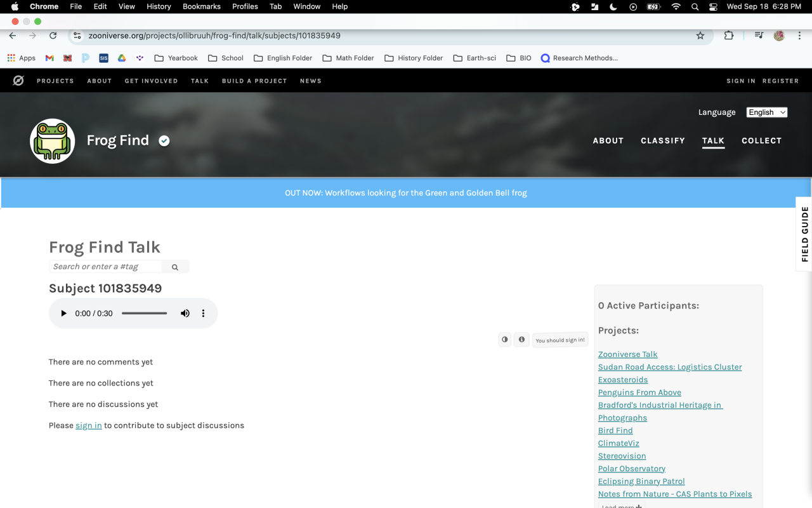Open Get Involved in top navigation
The height and width of the screenshot is (508, 812).
[151, 81]
